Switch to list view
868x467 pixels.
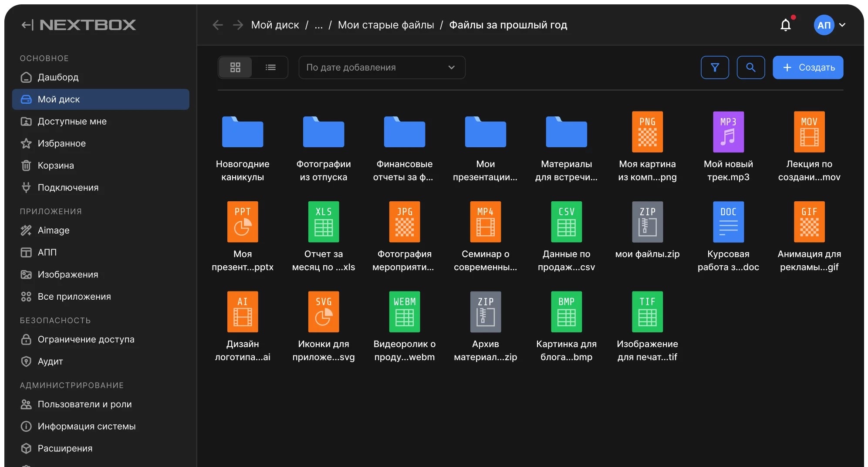(270, 67)
